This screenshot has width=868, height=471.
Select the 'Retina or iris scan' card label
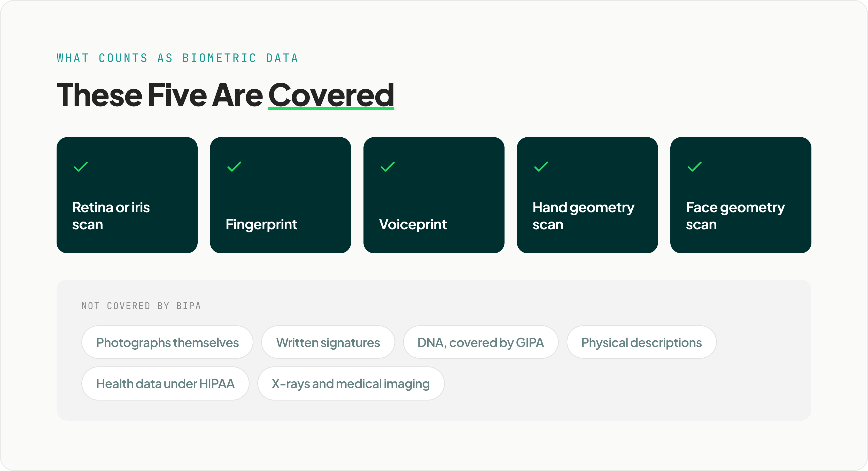111,216
